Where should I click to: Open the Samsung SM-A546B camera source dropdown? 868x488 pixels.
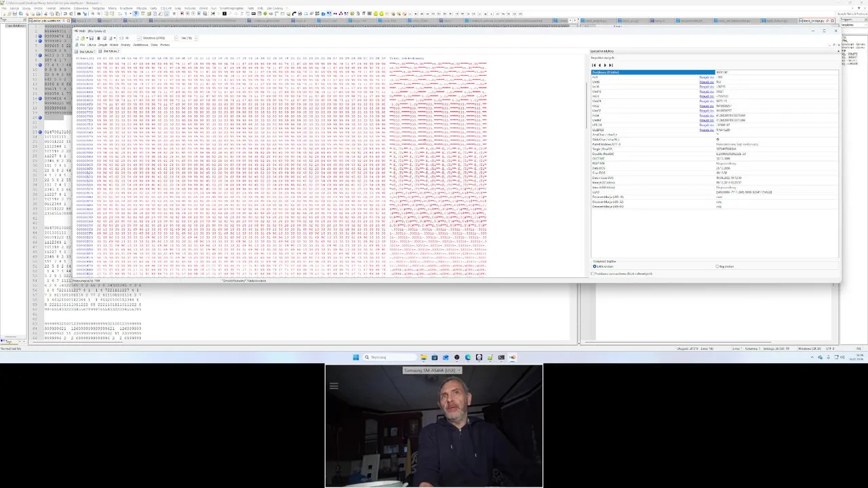(x=433, y=370)
